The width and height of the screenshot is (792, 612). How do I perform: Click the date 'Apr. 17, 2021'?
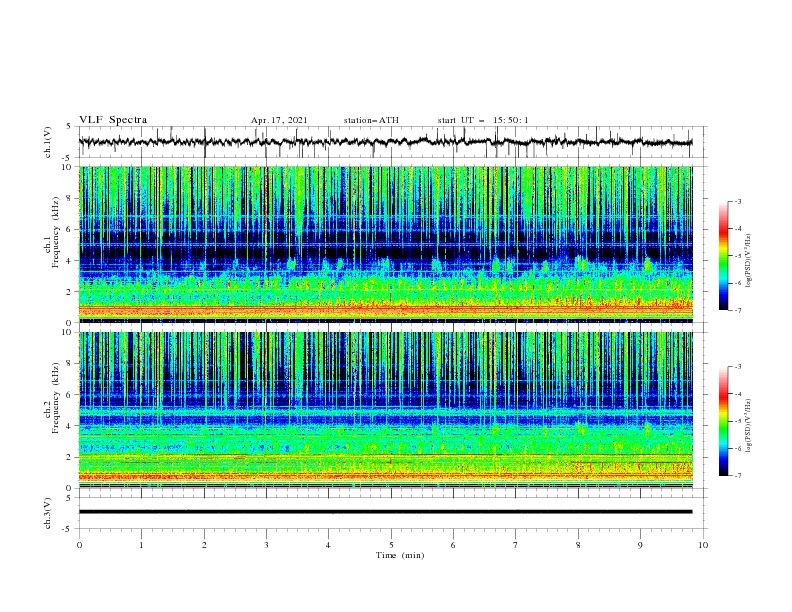[279, 120]
